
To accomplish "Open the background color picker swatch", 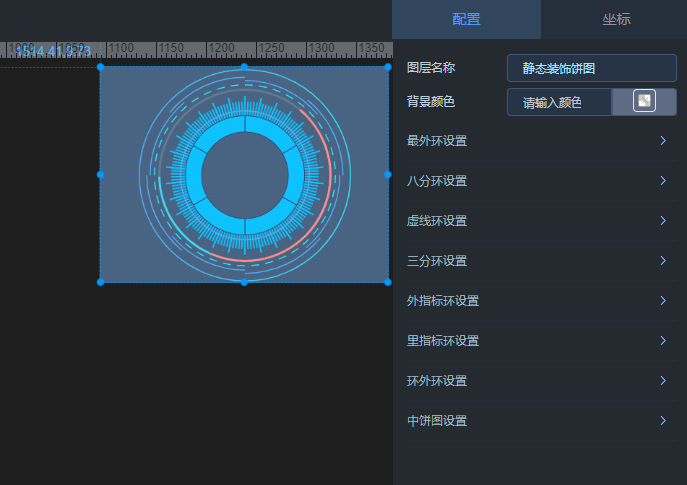I will tap(644, 102).
